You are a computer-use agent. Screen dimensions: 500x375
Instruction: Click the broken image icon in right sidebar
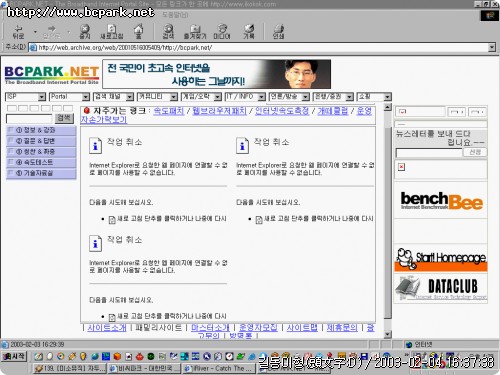[x=401, y=167]
